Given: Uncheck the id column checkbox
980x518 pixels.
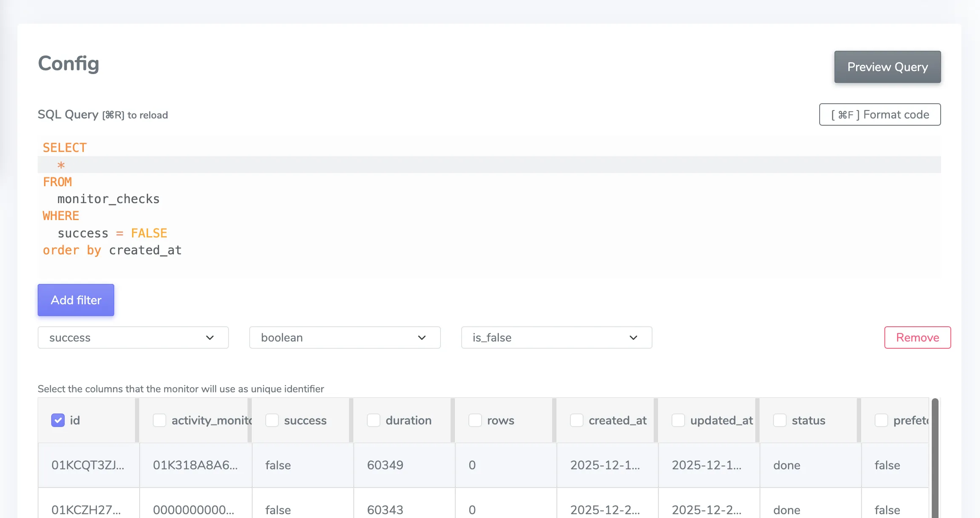Looking at the screenshot, I should (x=58, y=420).
